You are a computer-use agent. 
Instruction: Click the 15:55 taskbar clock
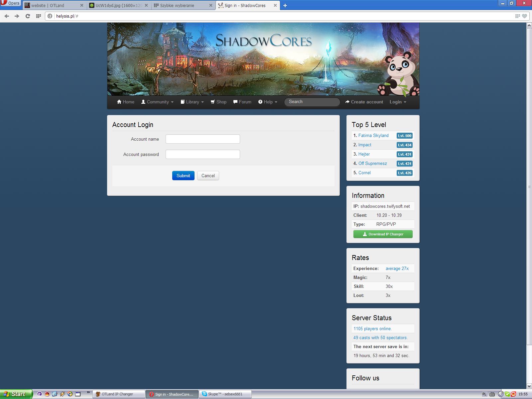[523, 394]
